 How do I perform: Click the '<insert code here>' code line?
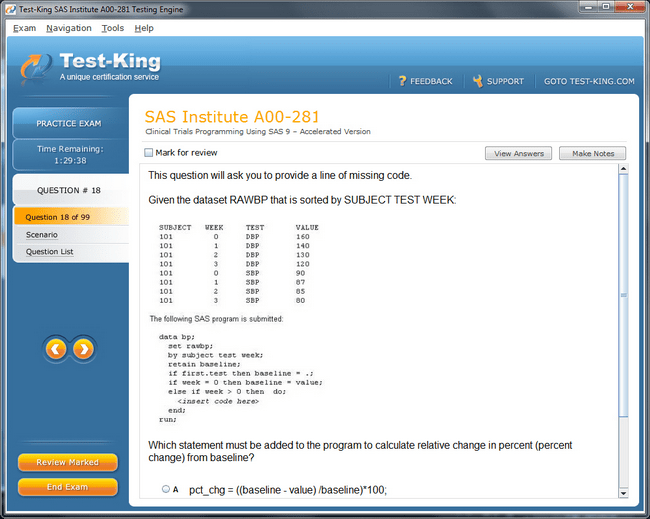218,401
